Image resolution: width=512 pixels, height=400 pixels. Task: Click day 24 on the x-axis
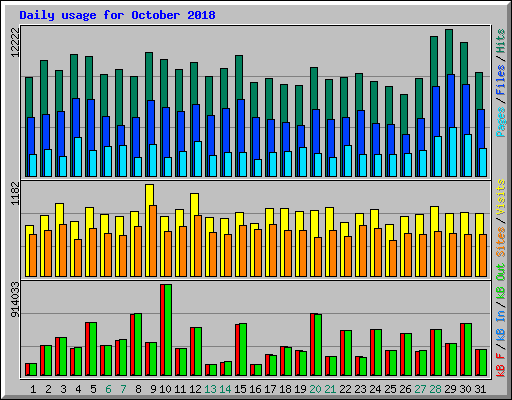coord(375,389)
